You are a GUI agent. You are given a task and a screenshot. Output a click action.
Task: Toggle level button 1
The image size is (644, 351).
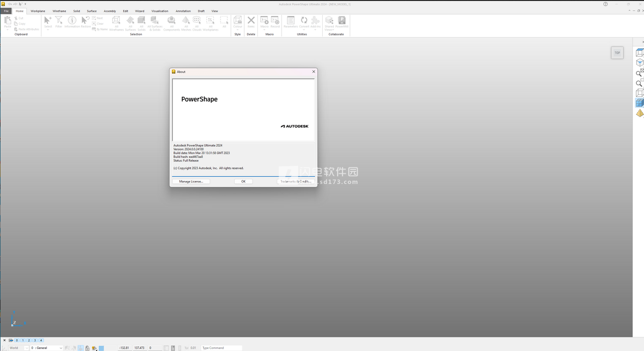[x=23, y=340]
